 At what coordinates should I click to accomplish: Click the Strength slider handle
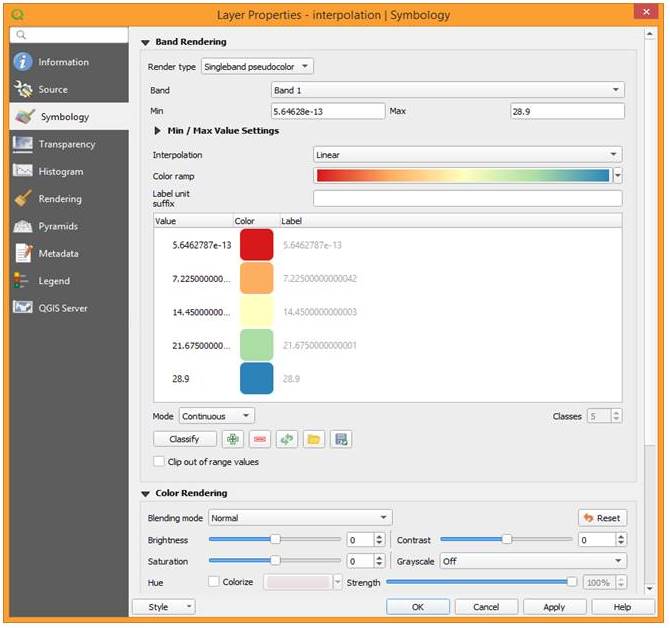572,582
